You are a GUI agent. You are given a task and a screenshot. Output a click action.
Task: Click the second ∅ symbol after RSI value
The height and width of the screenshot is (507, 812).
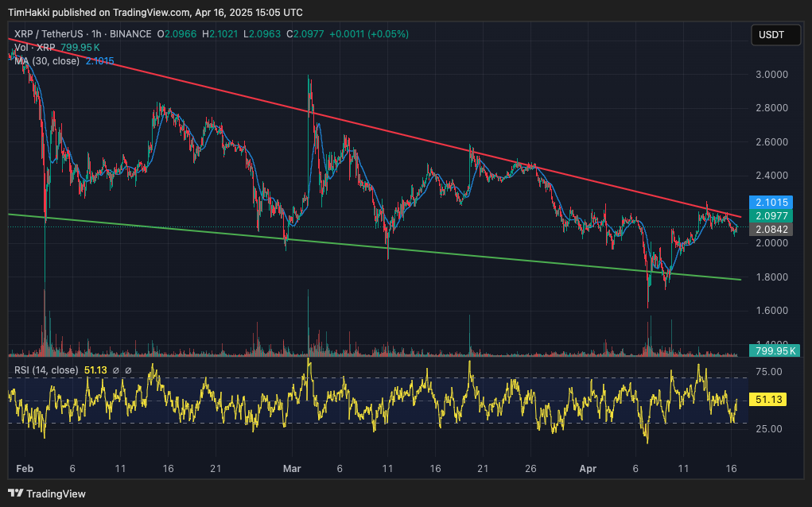pyautogui.click(x=128, y=370)
